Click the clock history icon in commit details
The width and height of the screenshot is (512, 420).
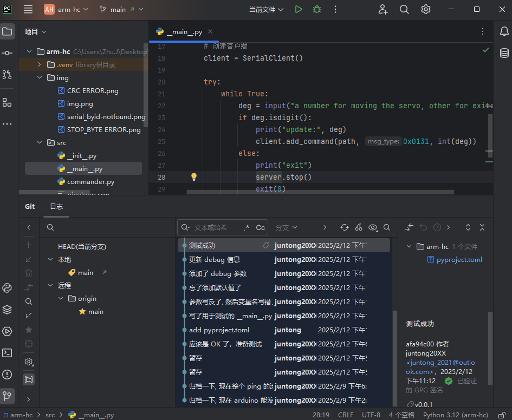tap(437, 227)
